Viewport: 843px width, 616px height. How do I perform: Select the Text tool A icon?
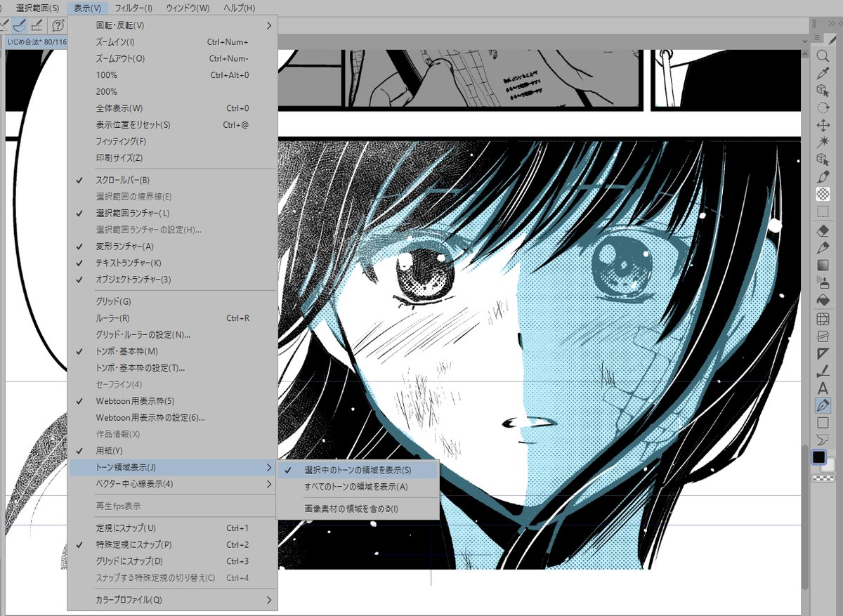point(823,388)
